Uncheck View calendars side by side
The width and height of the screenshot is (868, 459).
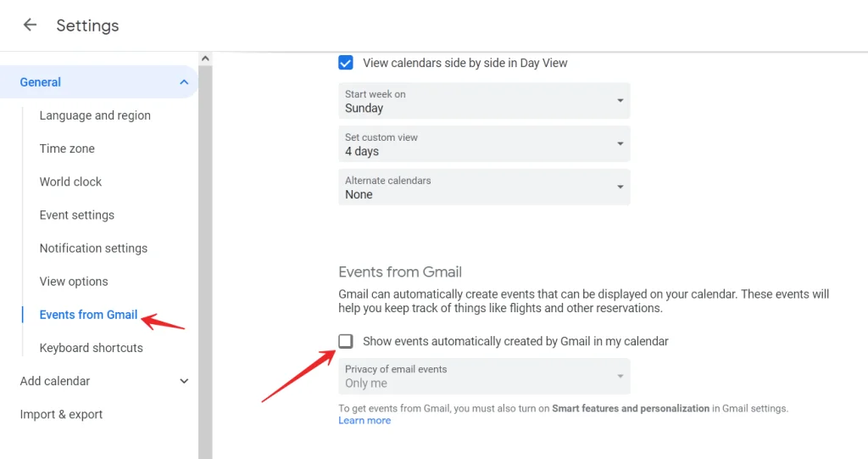coord(346,63)
